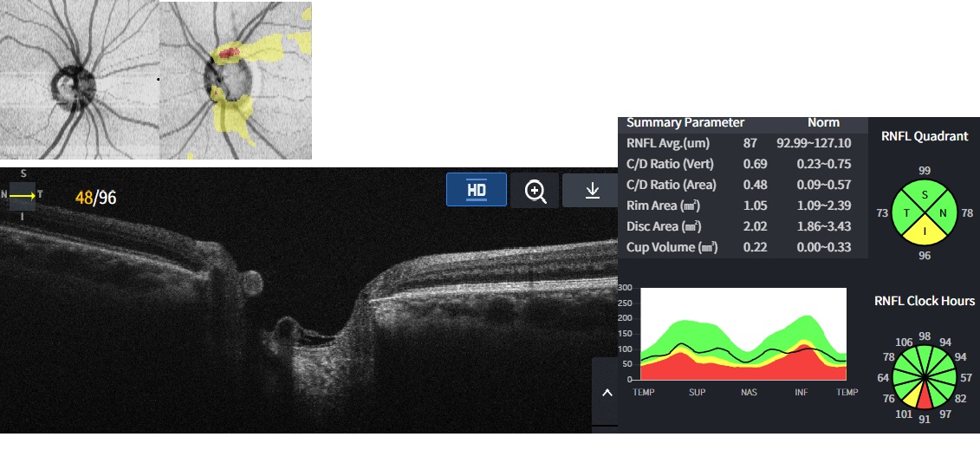Select the vertical C/D value 0.69
This screenshot has height=463, width=980.
(755, 164)
